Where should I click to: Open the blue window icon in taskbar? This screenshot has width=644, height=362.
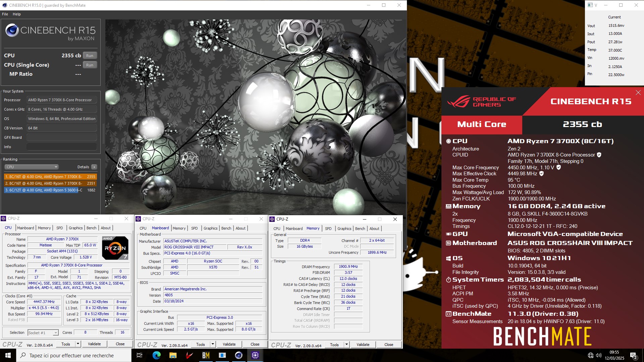[x=222, y=355]
